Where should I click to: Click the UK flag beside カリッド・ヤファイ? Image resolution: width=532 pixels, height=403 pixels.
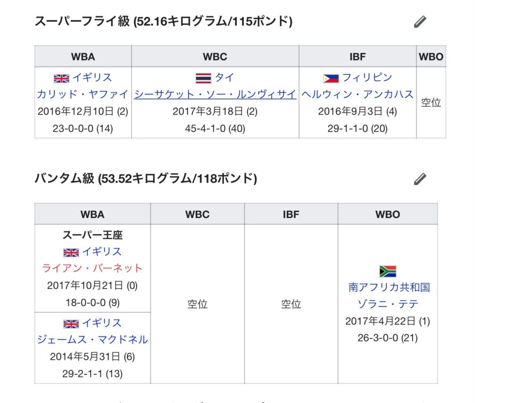pos(62,78)
